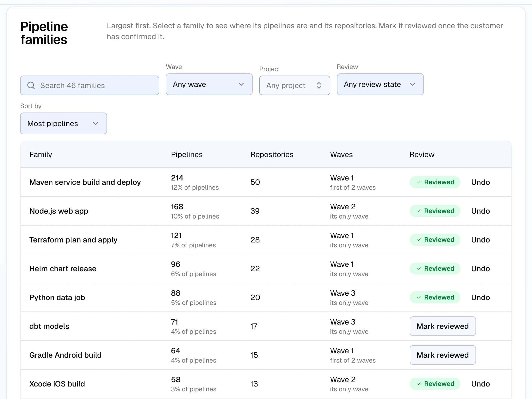Click first of 2 waves in Gradle row
Image resolution: width=532 pixels, height=399 pixels.
click(353, 360)
